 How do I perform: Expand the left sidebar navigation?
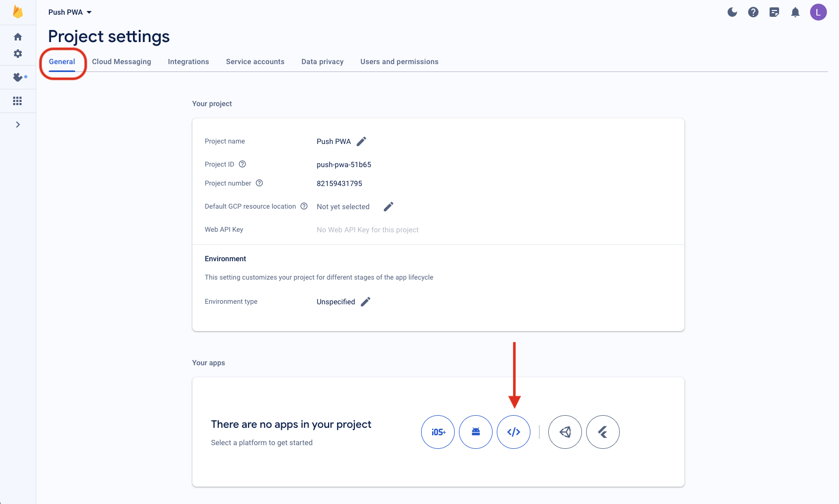click(x=18, y=125)
